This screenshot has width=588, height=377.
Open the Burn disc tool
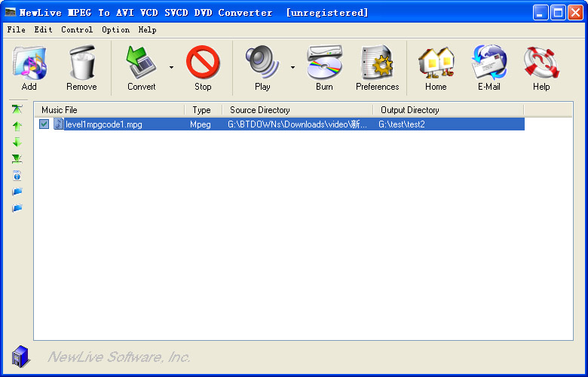coord(324,68)
